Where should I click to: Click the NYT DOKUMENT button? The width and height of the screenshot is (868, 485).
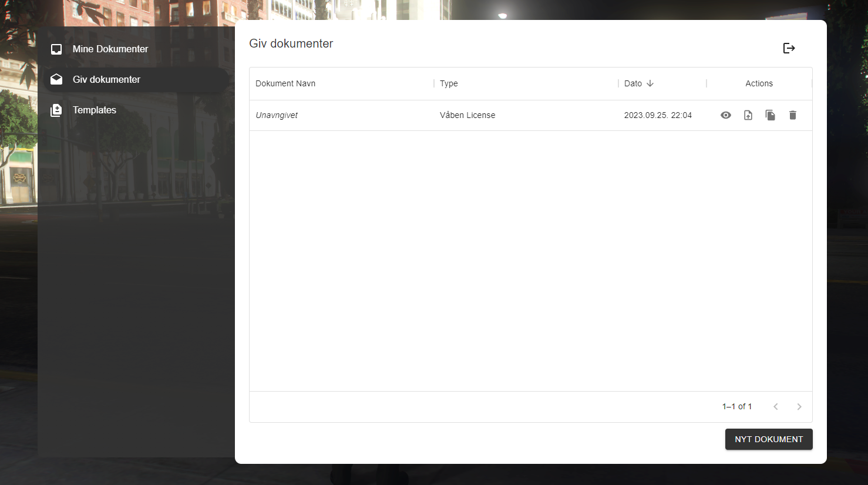(769, 439)
